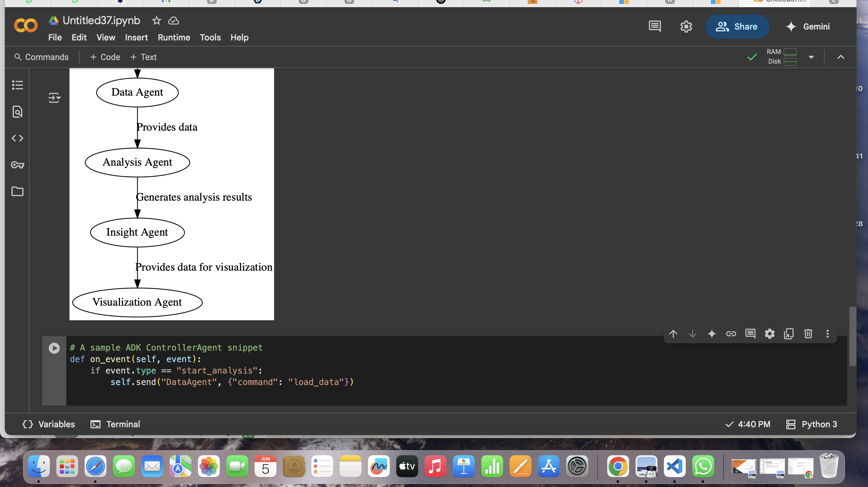Toggle the cell output collapse icon
This screenshot has width=868, height=487.
(x=54, y=98)
